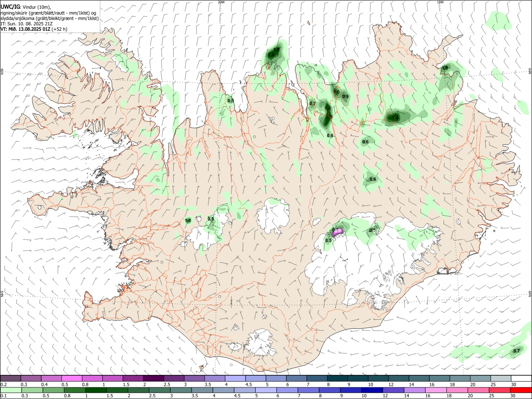Select the first upper legend swatch, between 0.2 and 0.3

[11, 379]
